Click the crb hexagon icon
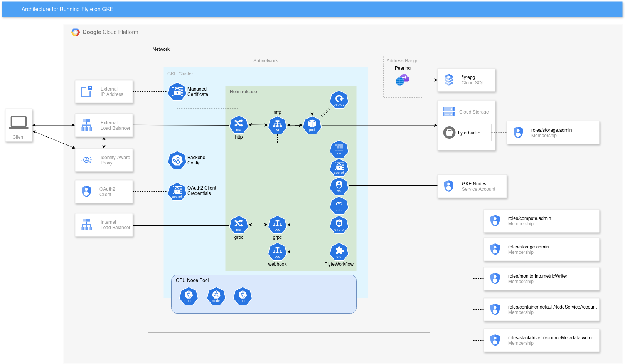This screenshot has width=625, height=364. click(x=339, y=206)
